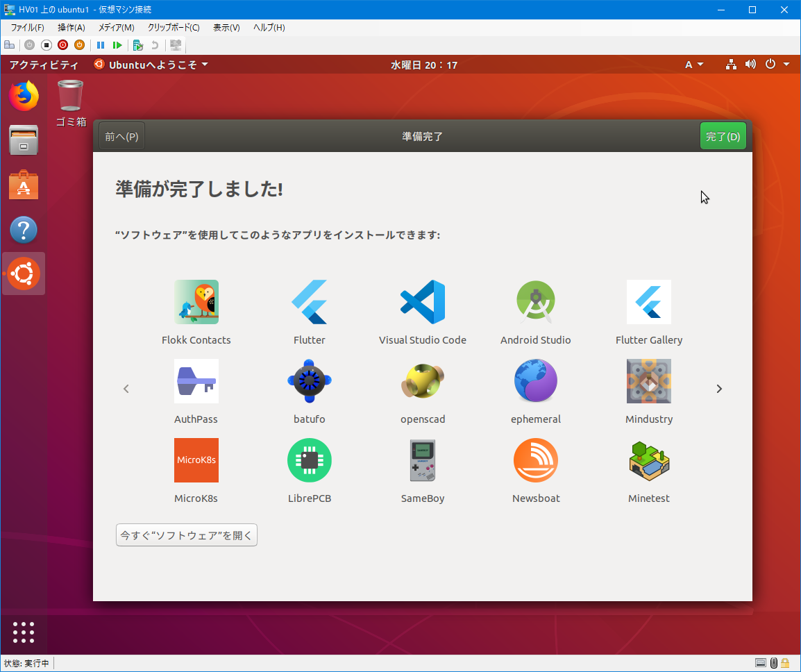Click the 今すぐソフトウェアを開く button
The width and height of the screenshot is (801, 672).
pos(186,535)
